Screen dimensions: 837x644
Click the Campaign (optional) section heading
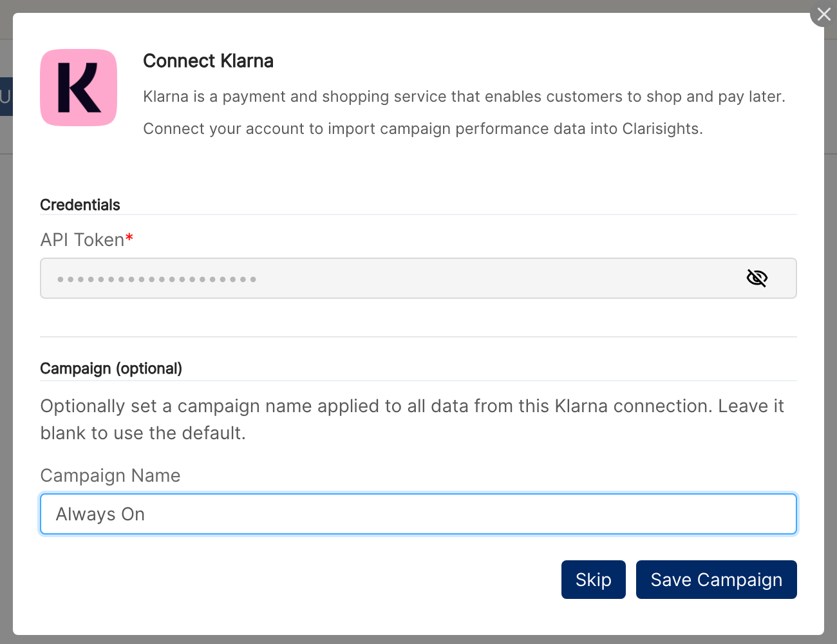point(111,368)
